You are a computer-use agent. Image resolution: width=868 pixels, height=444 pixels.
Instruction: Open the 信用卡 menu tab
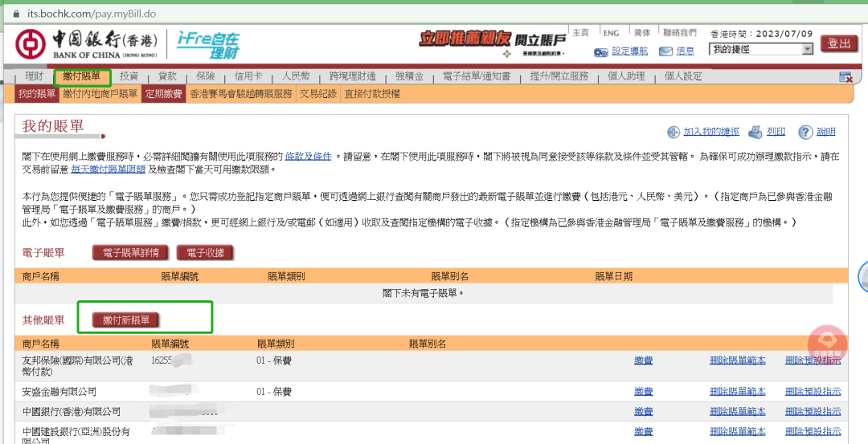click(x=248, y=76)
